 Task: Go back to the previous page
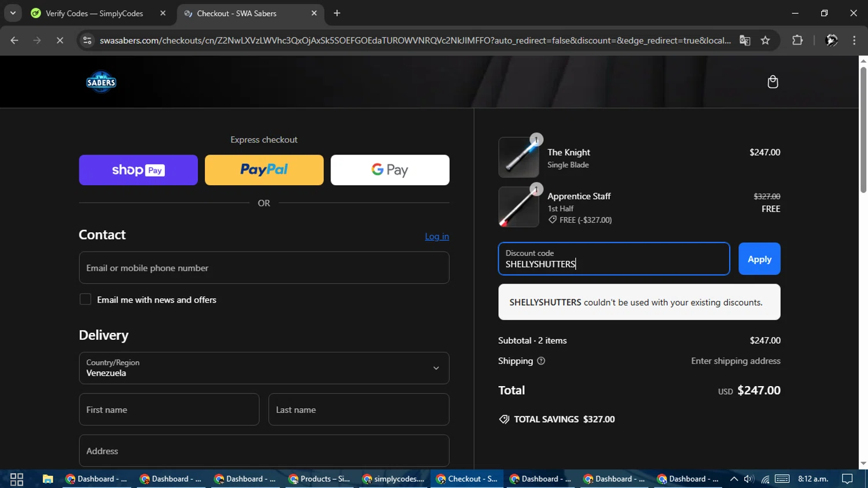tap(14, 40)
